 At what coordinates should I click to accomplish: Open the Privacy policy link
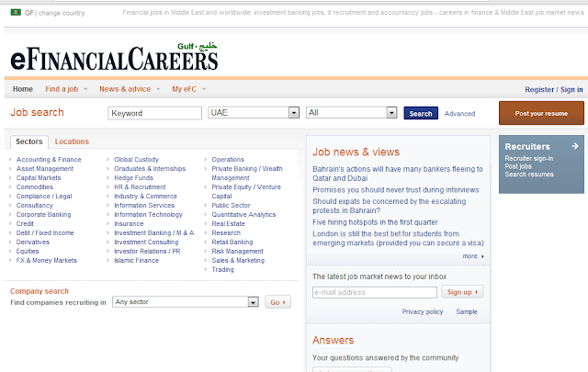click(423, 311)
